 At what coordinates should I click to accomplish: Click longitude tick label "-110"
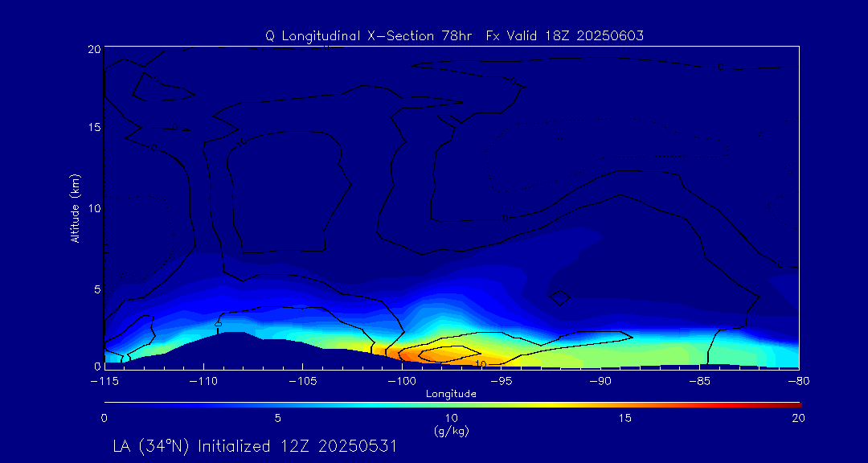(x=203, y=382)
